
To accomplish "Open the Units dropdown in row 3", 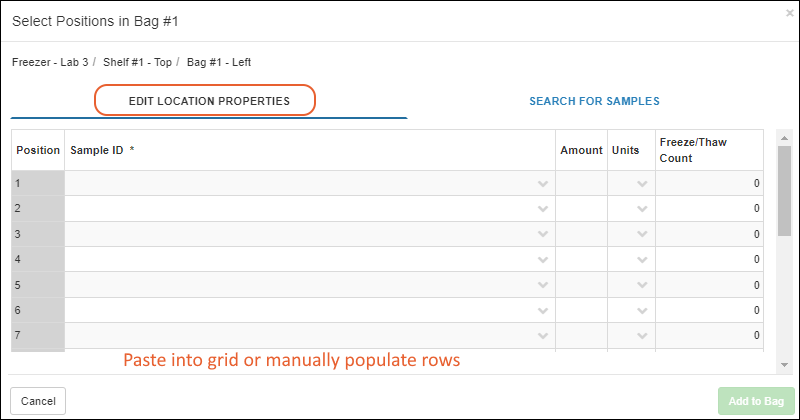I will 642,235.
